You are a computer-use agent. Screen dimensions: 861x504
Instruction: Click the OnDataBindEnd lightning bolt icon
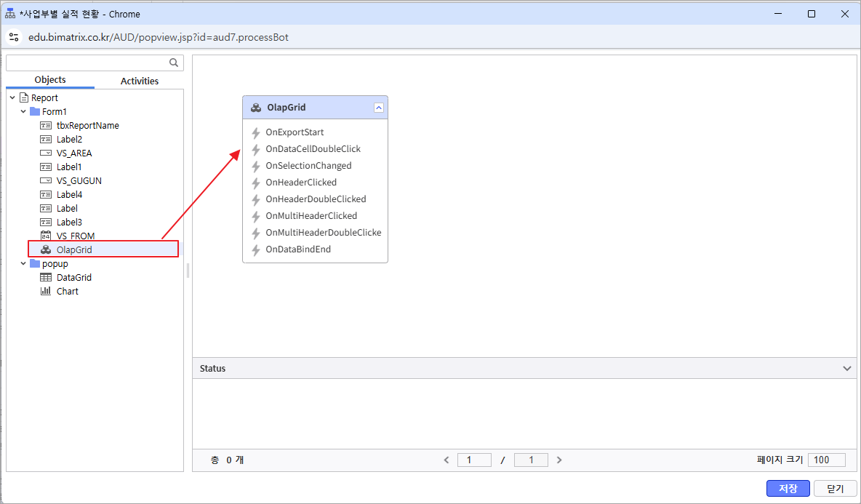click(256, 249)
